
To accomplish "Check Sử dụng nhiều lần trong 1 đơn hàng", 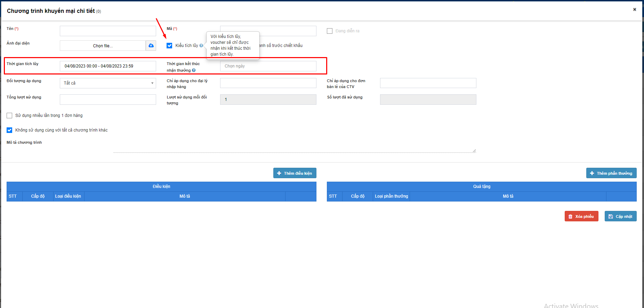I will pos(9,116).
